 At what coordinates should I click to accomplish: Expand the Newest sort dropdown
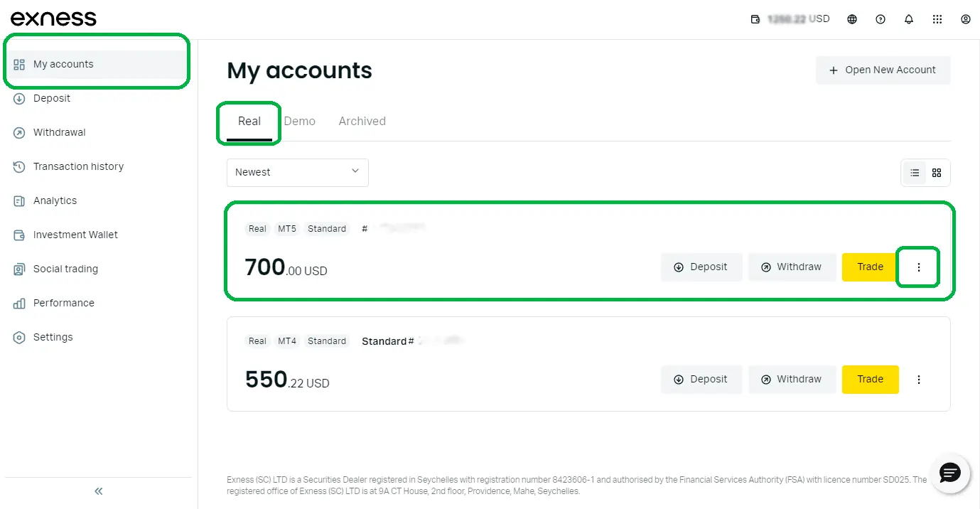tap(297, 172)
